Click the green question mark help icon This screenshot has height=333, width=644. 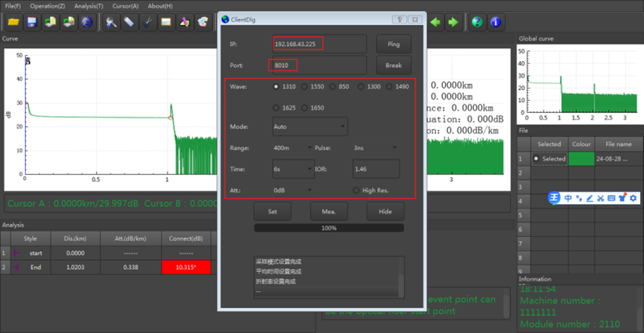click(x=477, y=22)
